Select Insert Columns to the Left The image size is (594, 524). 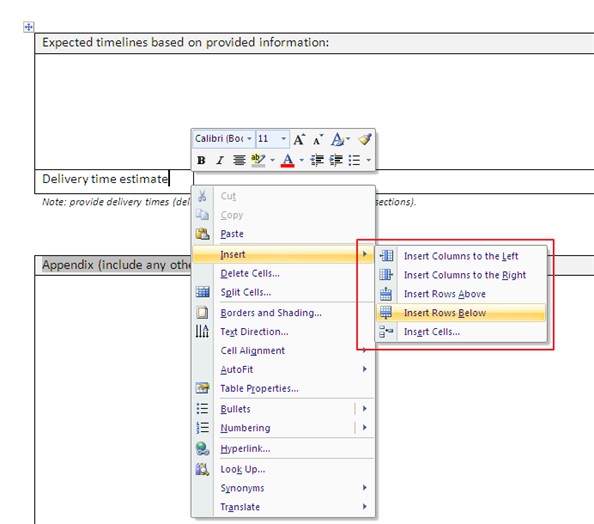[x=461, y=256]
